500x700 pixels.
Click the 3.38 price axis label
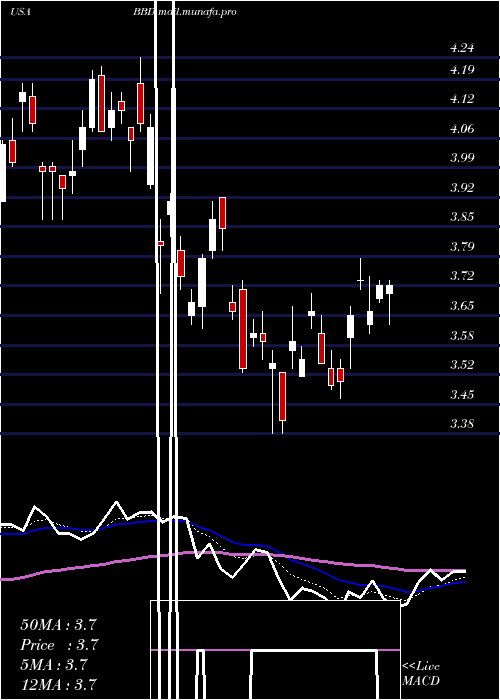[x=462, y=424]
